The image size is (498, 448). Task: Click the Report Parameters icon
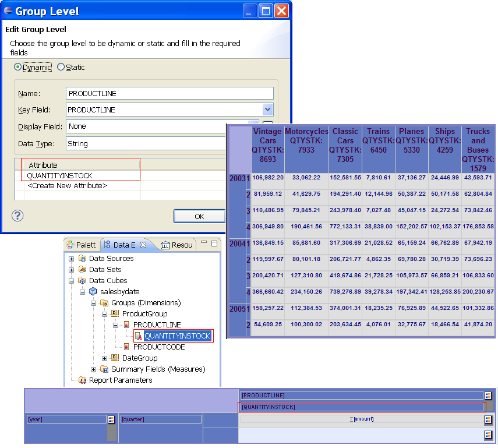[82, 380]
